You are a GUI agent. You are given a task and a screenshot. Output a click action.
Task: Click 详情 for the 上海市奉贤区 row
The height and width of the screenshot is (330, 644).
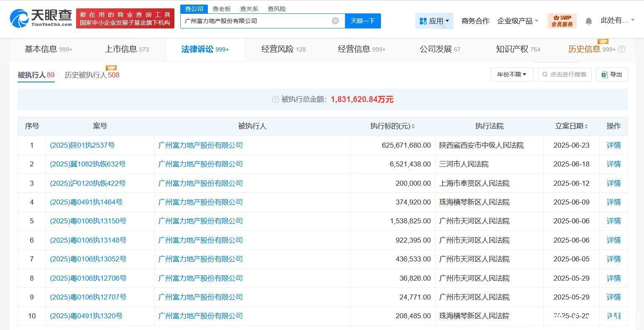tap(613, 183)
